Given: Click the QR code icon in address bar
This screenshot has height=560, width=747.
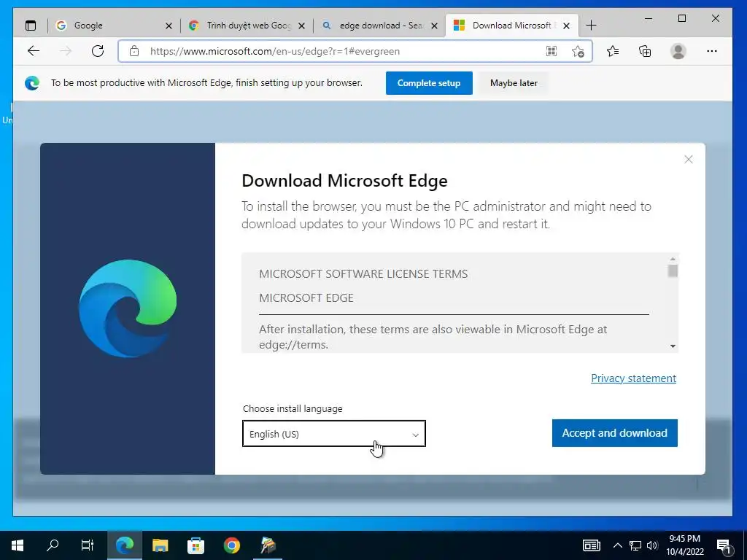Looking at the screenshot, I should tap(551, 51).
